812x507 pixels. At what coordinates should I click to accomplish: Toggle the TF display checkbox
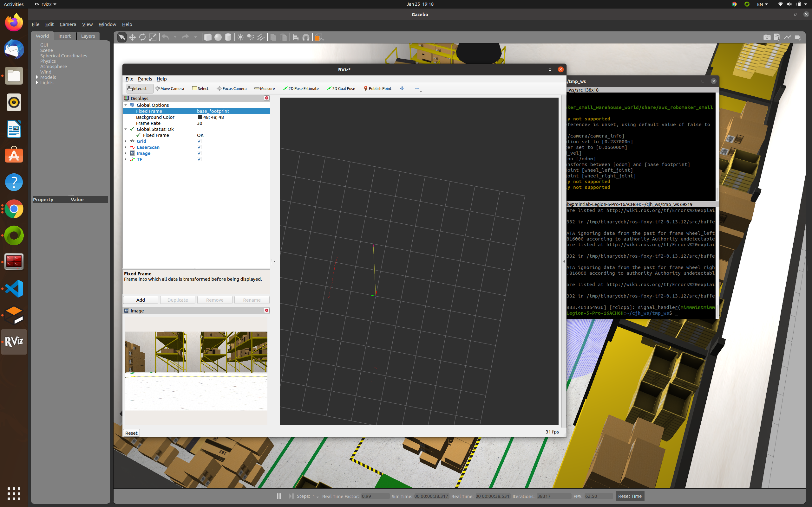pyautogui.click(x=199, y=159)
